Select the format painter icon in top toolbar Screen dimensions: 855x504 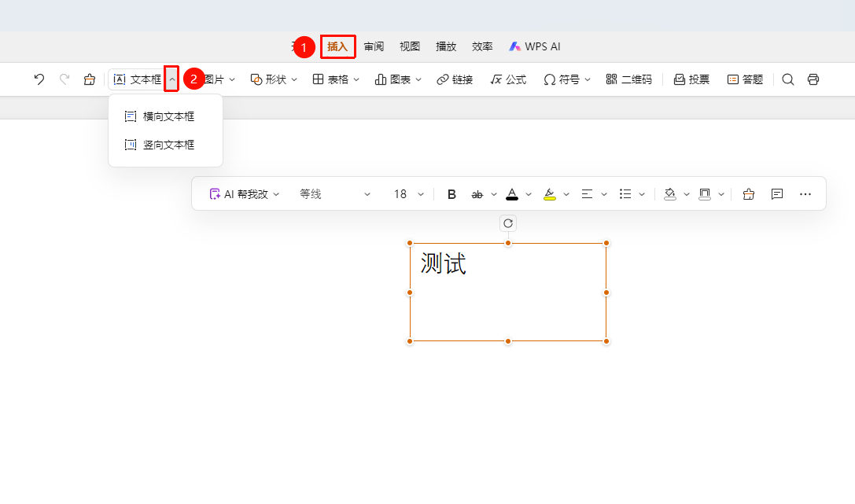tap(90, 79)
